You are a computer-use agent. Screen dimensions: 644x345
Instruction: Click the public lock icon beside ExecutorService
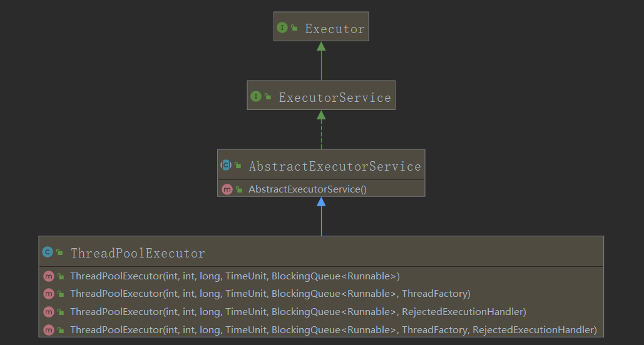point(268,96)
